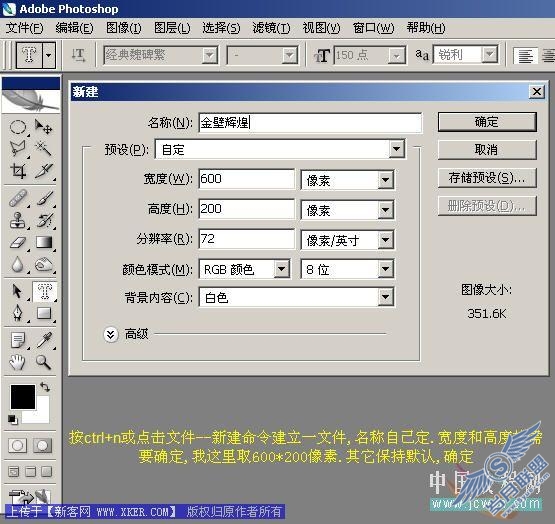Select the Crop tool
Viewport: 555px width, 524px height.
(x=18, y=171)
